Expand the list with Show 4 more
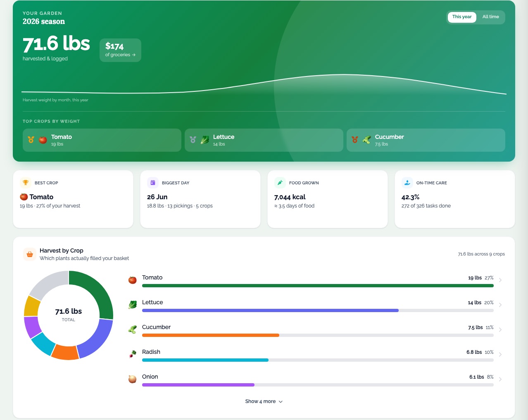 264,401
